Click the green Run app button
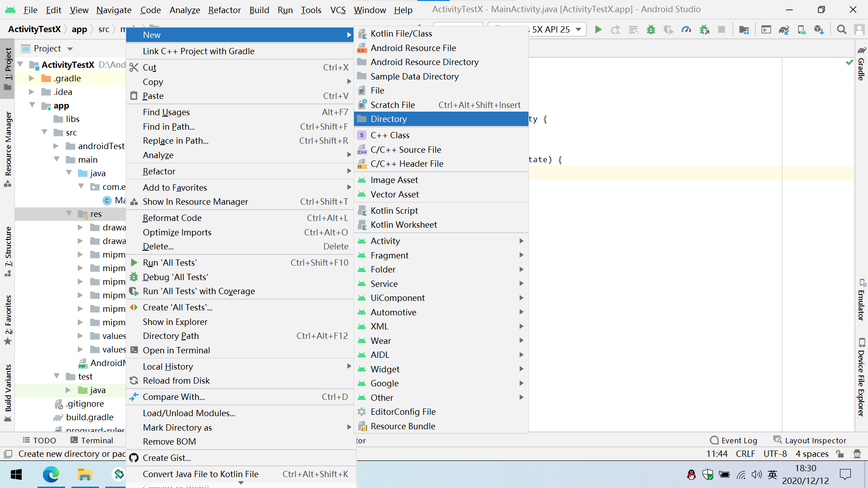Image resolution: width=868 pixels, height=488 pixels. pos(598,30)
